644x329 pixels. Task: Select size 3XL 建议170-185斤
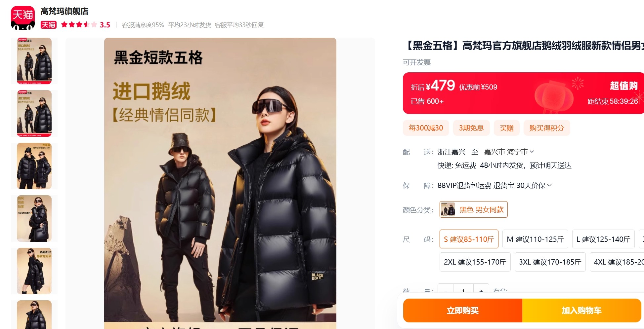click(550, 262)
